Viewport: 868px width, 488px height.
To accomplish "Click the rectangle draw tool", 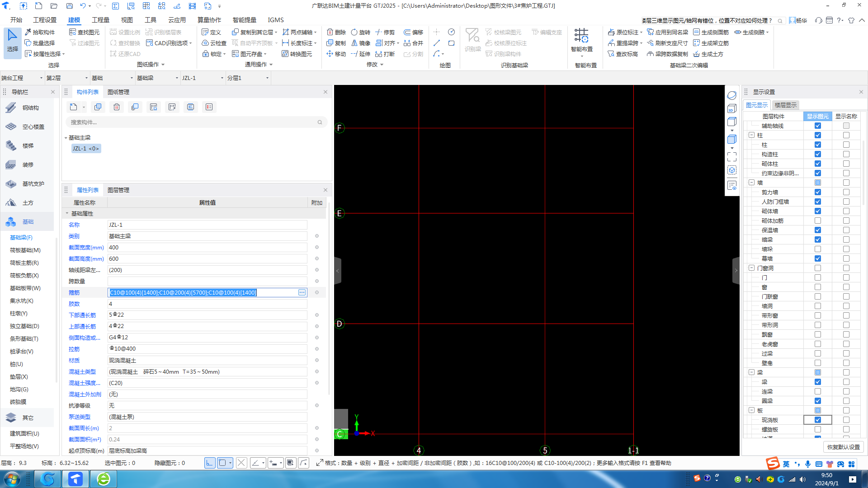I will (451, 43).
